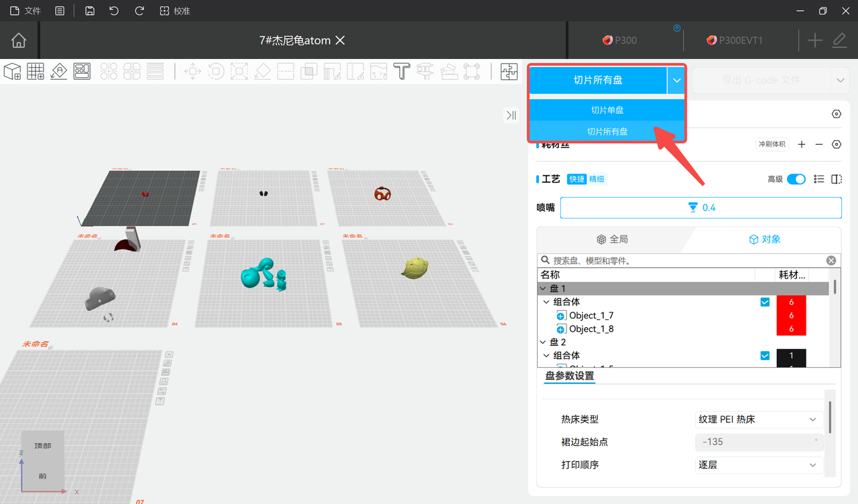Redo the last undone action
This screenshot has height=504, width=858.
point(139,11)
